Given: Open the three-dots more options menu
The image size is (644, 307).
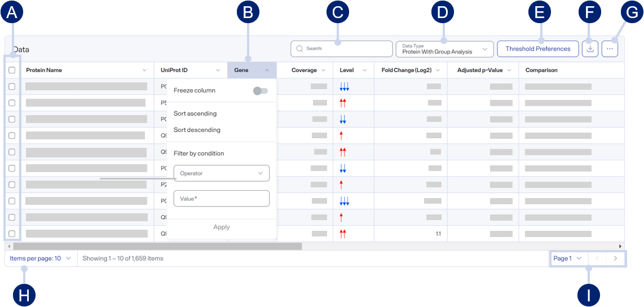Looking at the screenshot, I should 610,49.
